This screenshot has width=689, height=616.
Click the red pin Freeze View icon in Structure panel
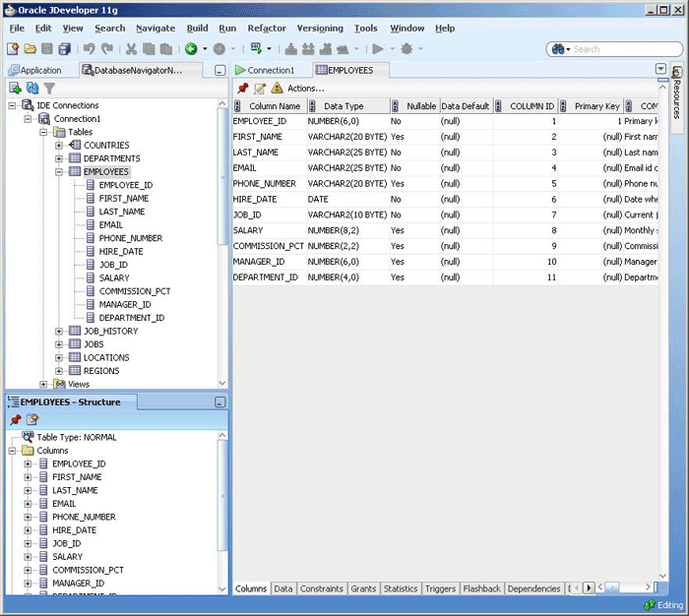pyautogui.click(x=15, y=420)
